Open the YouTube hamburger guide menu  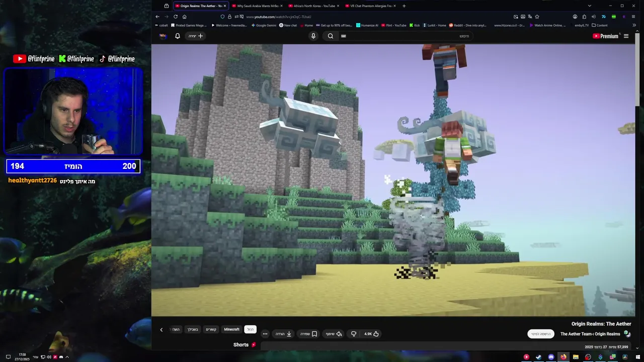(626, 36)
